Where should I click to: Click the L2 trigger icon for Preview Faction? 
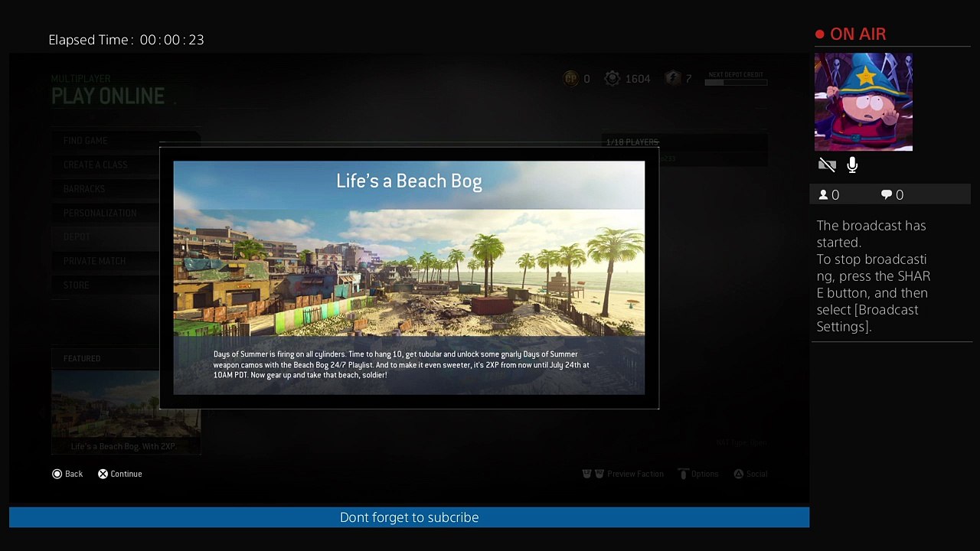click(x=586, y=474)
